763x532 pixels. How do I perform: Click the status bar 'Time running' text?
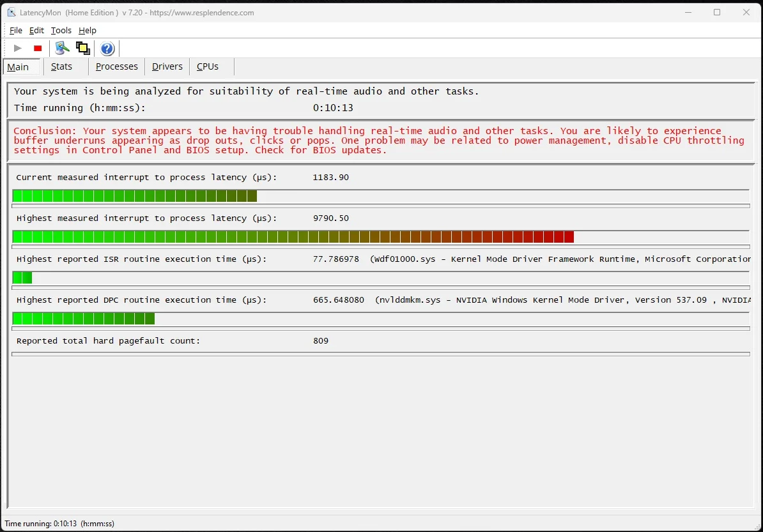59,524
